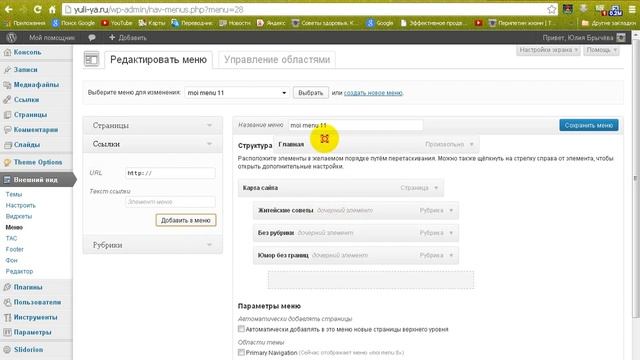Expand the Главная menu item arrow

pyautogui.click(x=471, y=144)
